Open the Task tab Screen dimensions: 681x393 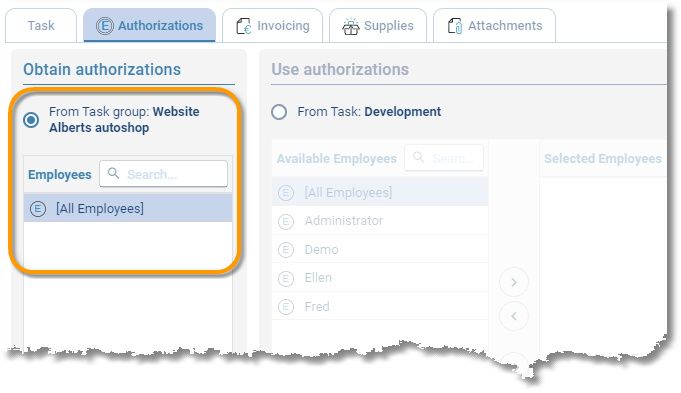pyautogui.click(x=41, y=26)
